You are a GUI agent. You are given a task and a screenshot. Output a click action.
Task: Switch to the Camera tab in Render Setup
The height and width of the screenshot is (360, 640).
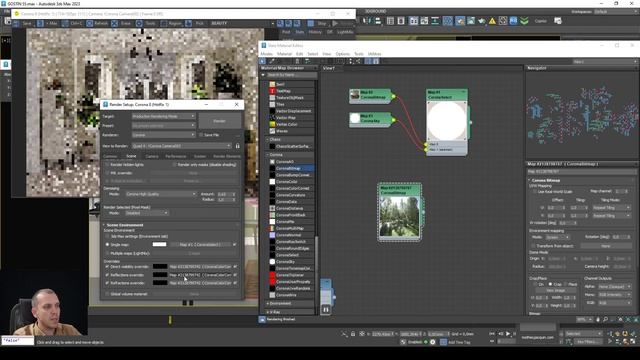tap(152, 156)
